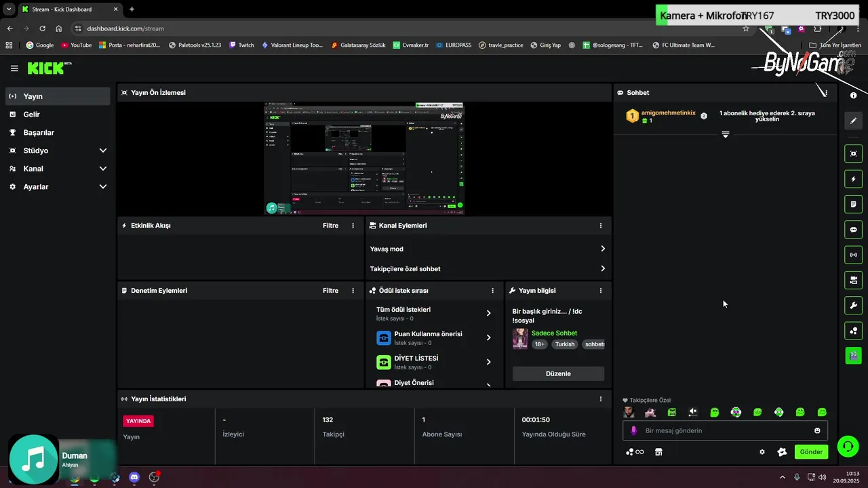
Task: Open the info icon in right sidebar
Action: pyautogui.click(x=853, y=96)
